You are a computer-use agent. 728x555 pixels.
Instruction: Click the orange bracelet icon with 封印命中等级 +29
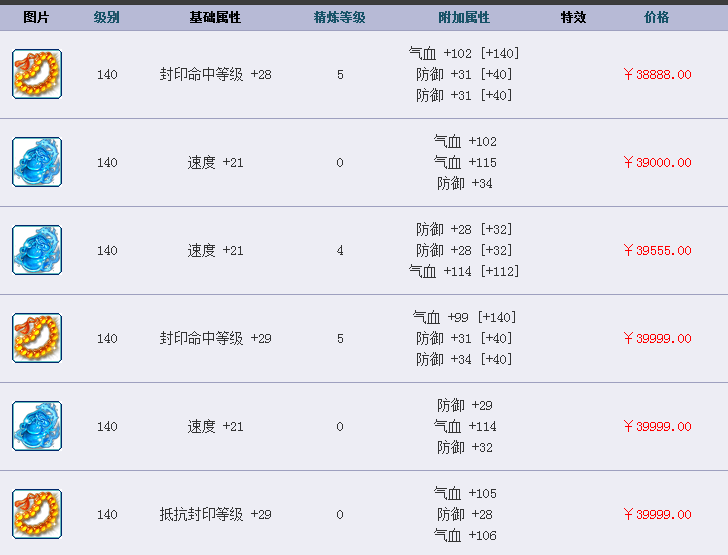point(37,338)
